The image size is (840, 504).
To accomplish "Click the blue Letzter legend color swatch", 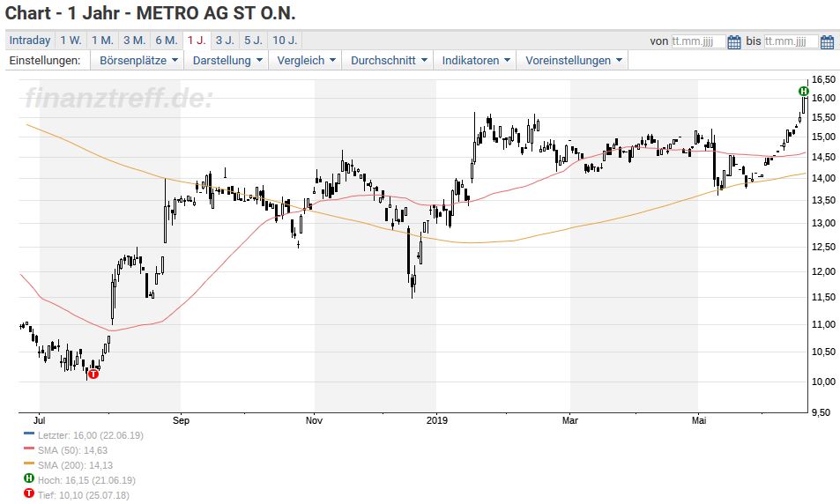I will click(29, 434).
